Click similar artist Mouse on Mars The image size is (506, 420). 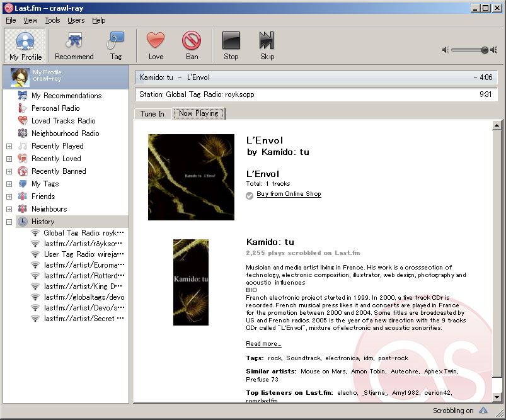click(x=323, y=372)
